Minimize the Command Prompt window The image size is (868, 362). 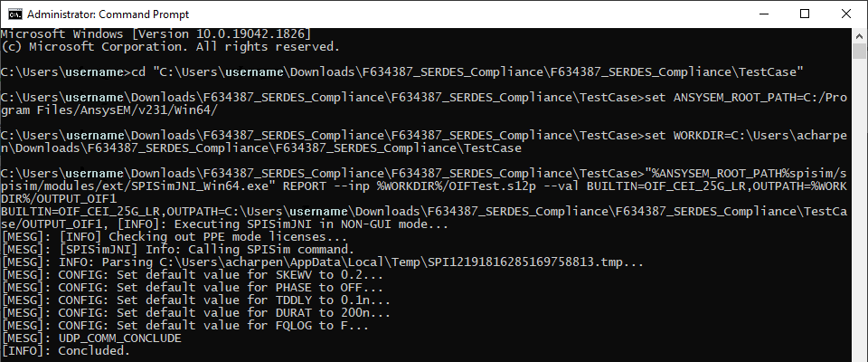click(765, 14)
